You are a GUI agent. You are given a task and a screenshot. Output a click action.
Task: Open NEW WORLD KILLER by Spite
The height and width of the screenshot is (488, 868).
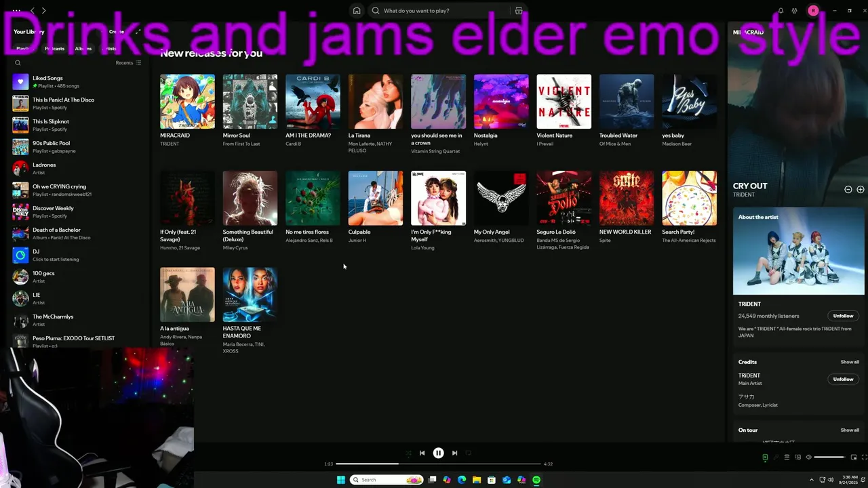pyautogui.click(x=627, y=198)
